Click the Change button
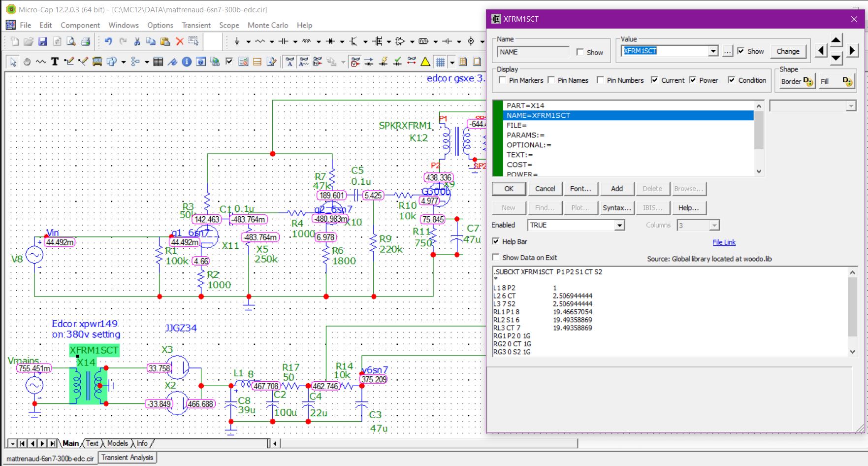868x466 pixels. 788,51
